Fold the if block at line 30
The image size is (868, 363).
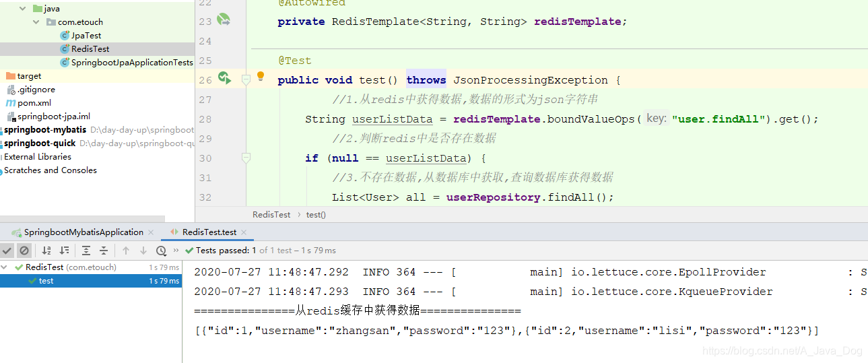[246, 158]
